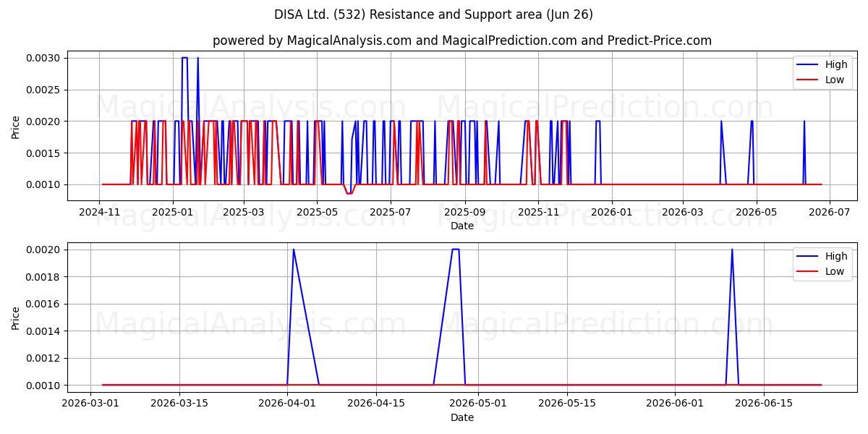Screen dimensions: 868x434
Task: Click the '2024-11' x-axis label
Action: (x=99, y=212)
